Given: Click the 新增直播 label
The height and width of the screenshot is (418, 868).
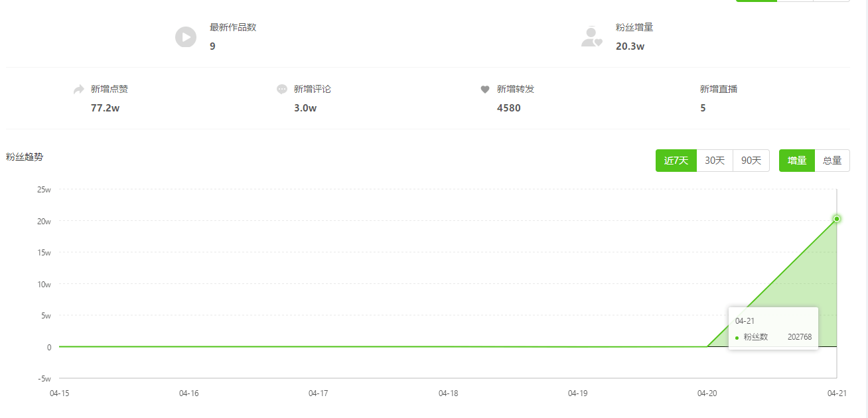Looking at the screenshot, I should click(719, 89).
